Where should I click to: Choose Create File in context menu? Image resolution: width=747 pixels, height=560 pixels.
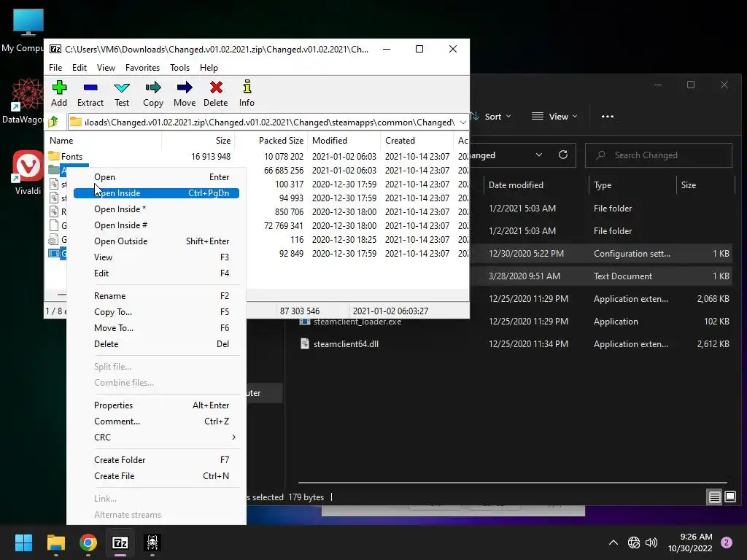156,476
